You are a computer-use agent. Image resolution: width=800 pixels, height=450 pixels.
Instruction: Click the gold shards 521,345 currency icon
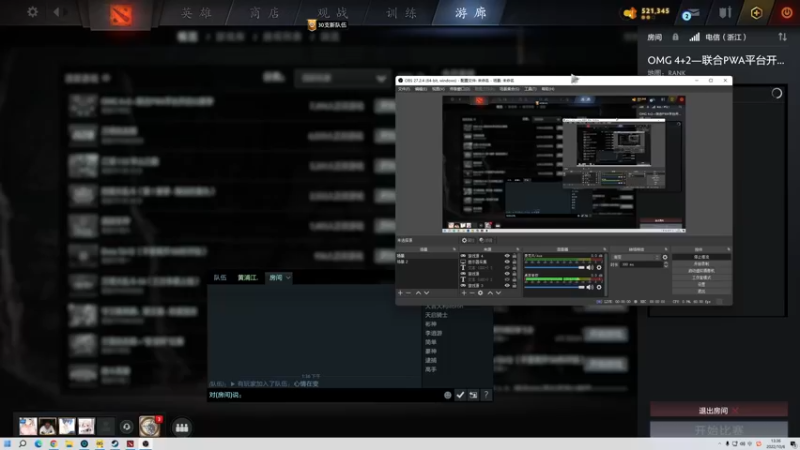point(631,13)
